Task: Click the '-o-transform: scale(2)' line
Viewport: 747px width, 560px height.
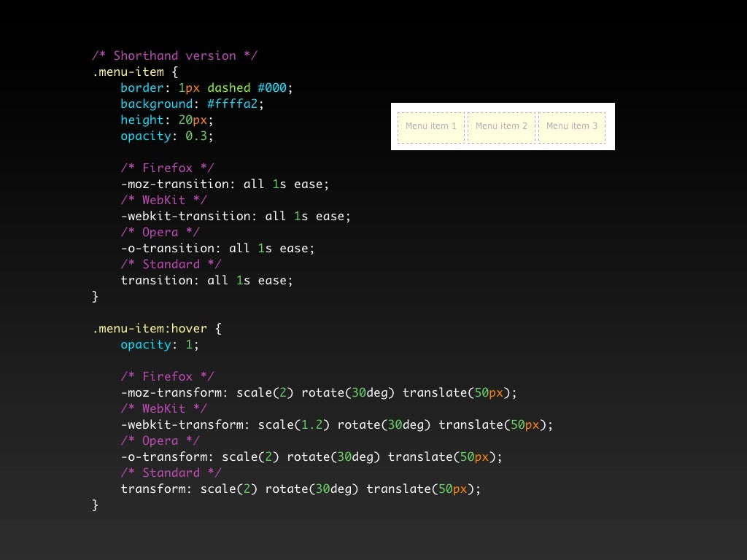Action: 311,457
